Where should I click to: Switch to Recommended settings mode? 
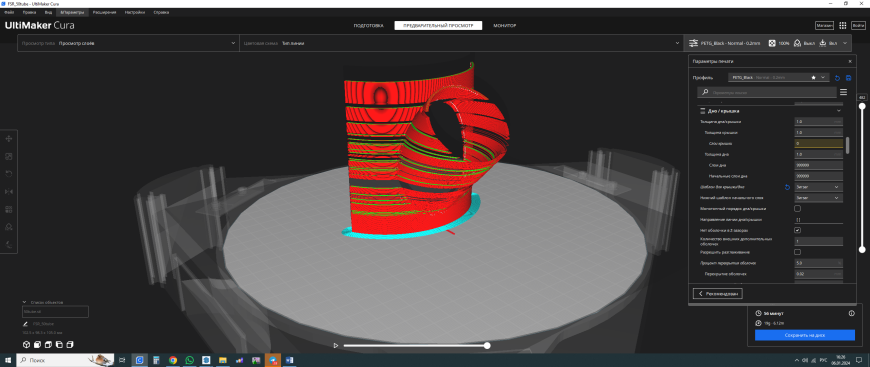pyautogui.click(x=718, y=294)
